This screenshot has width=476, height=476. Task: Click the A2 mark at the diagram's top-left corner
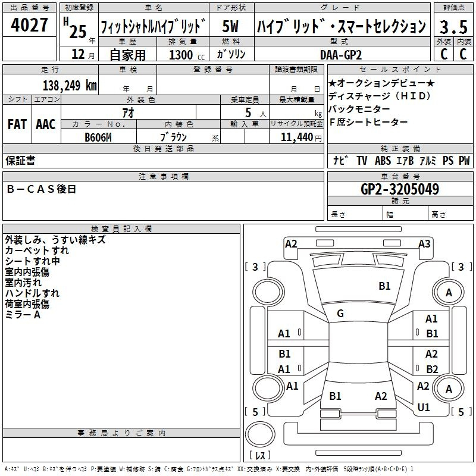click(291, 244)
